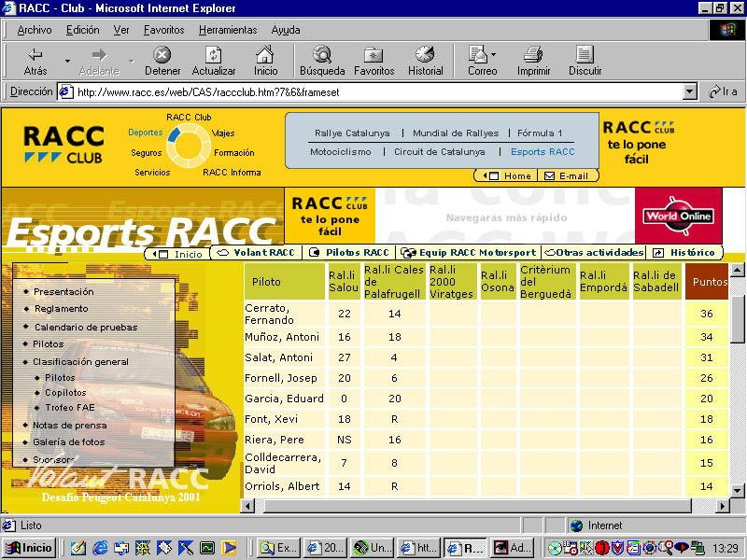Open the Correo mail tool
747x560 pixels.
pyautogui.click(x=480, y=61)
